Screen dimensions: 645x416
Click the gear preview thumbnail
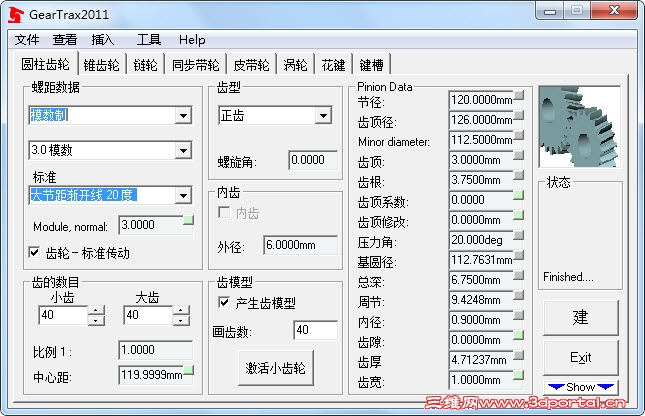pyautogui.click(x=580, y=127)
